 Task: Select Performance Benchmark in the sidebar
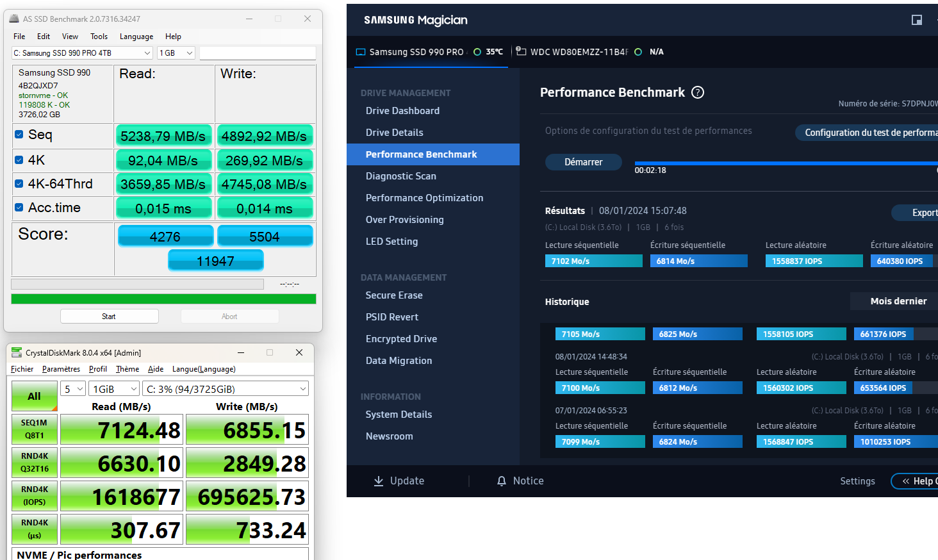point(433,154)
